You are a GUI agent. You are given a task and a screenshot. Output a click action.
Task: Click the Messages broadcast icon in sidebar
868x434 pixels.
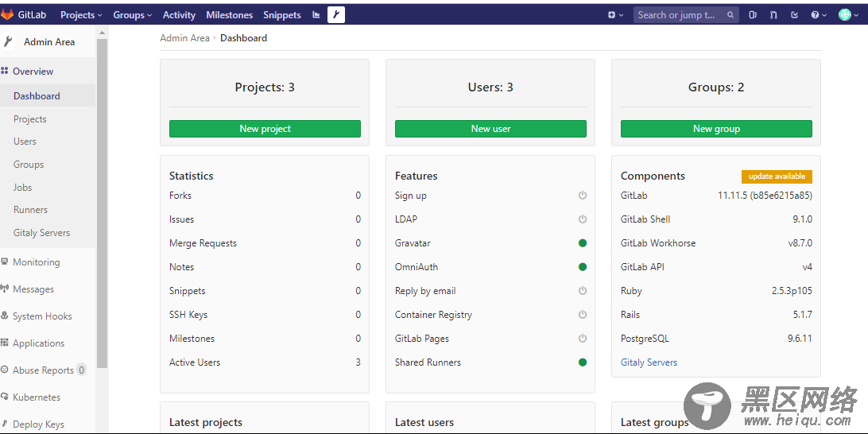pos(5,289)
